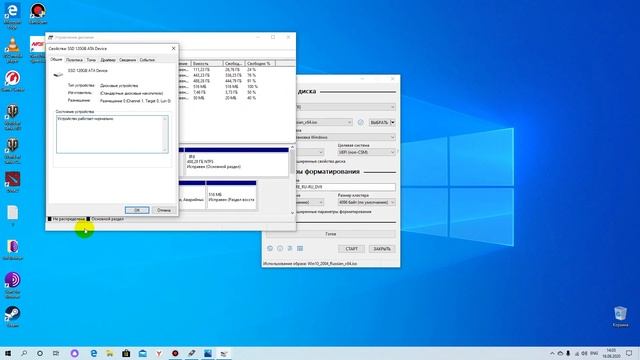Screen dimensions: 640x360
Task: Open Rufus about info icon
Action: [x=280, y=249]
